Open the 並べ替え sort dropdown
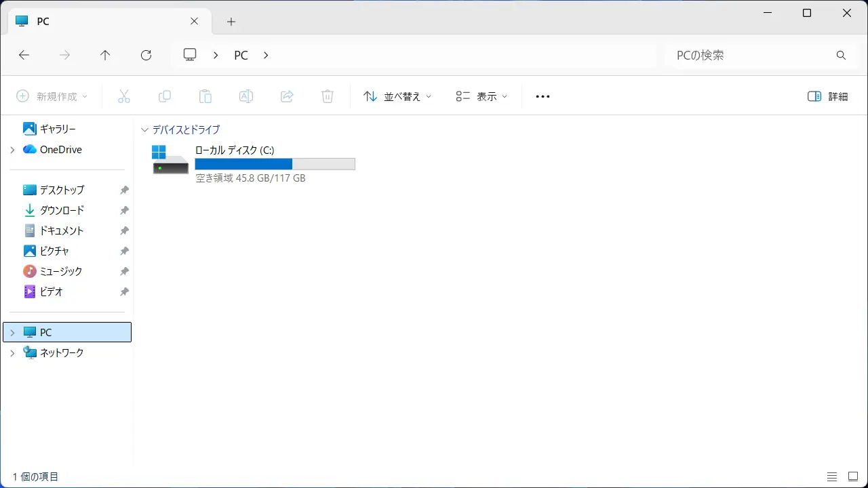The image size is (868, 488). tap(397, 96)
